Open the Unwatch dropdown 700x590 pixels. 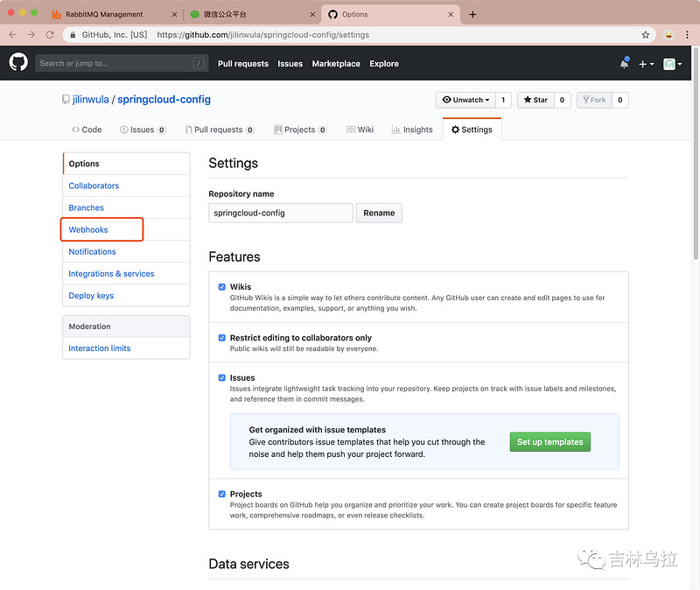click(465, 100)
